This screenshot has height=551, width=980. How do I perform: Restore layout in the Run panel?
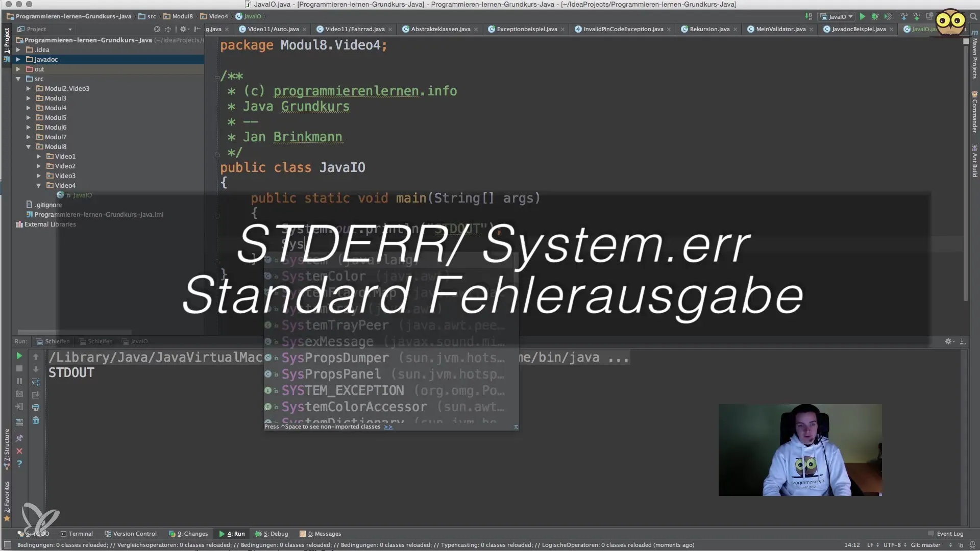point(19,422)
